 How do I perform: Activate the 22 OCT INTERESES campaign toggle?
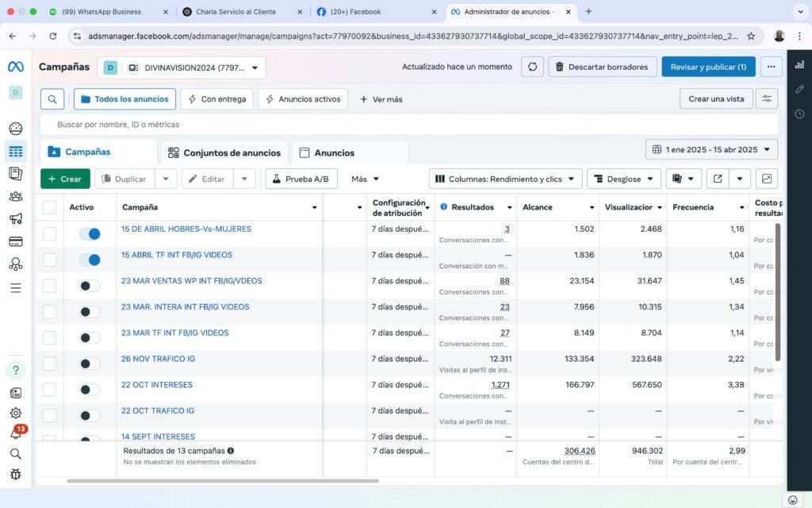point(90,389)
